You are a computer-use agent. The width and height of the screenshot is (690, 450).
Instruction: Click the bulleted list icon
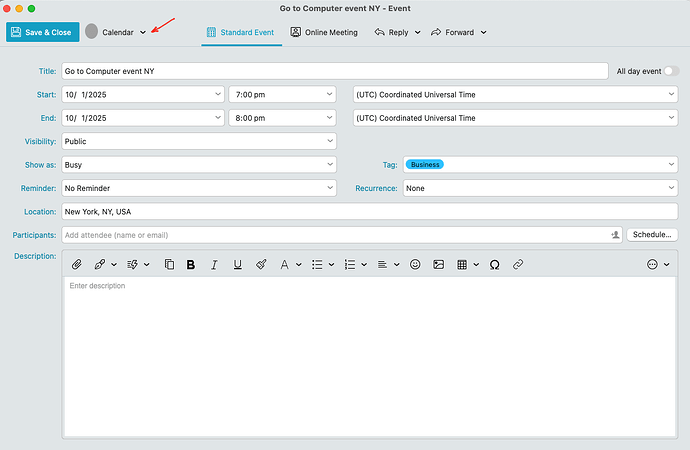(x=317, y=264)
